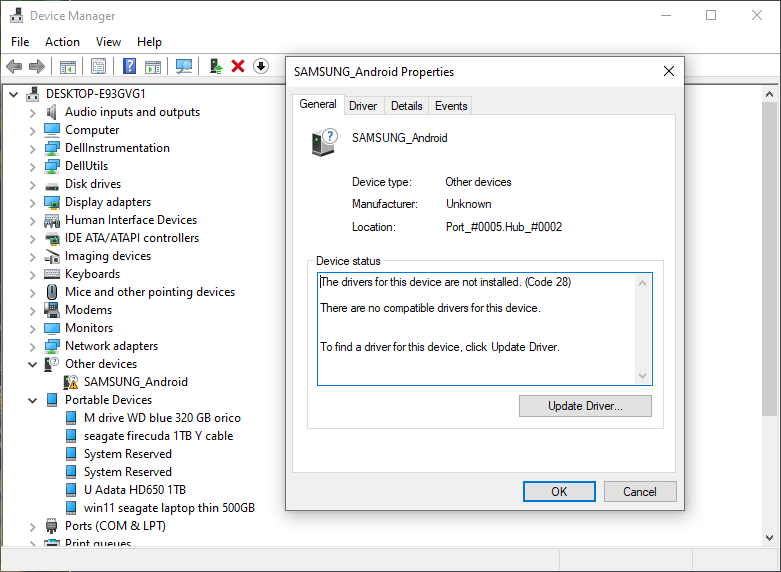Click OK in SAMSUNG_Android Properties

point(559,492)
